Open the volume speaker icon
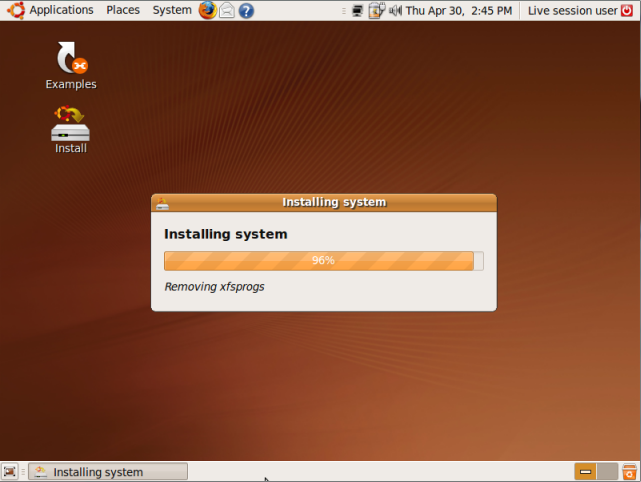Screen dimensions: 641x482 coord(395,11)
